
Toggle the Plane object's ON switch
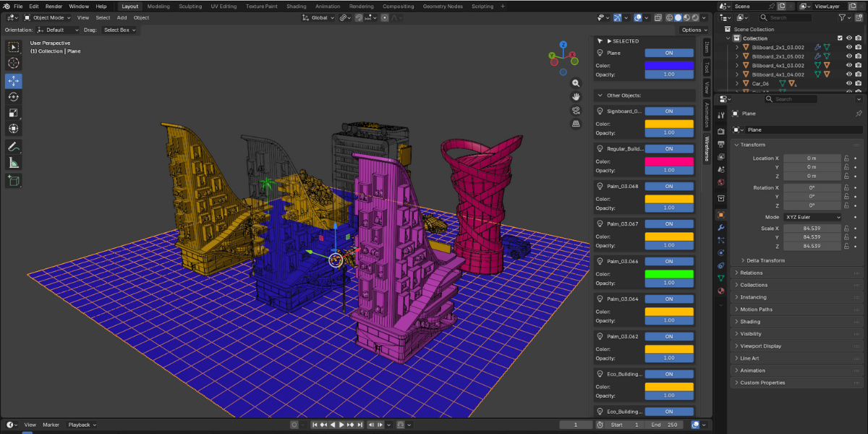click(669, 53)
